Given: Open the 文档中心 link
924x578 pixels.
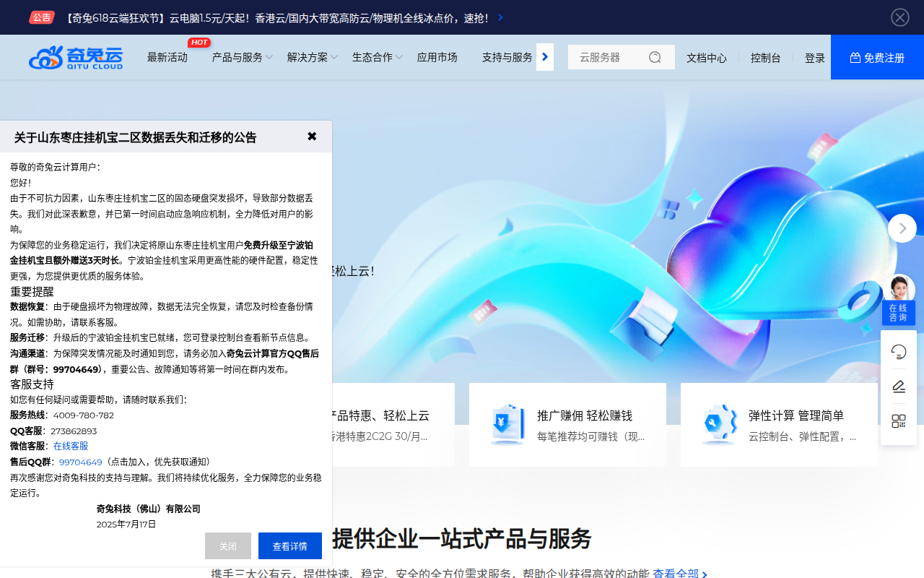Looking at the screenshot, I should tap(707, 58).
